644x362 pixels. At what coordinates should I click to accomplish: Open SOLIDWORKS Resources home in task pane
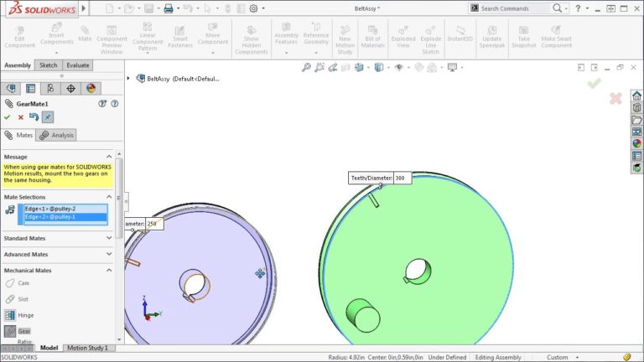[636, 95]
